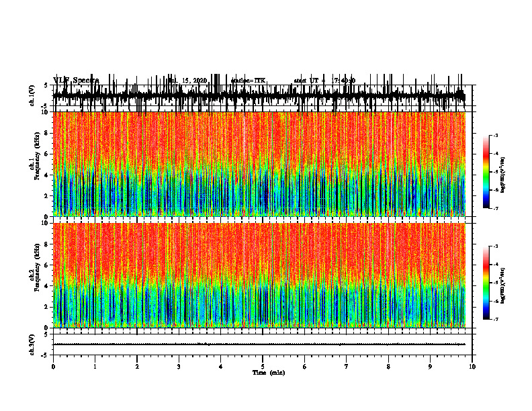532x411 pixels.
Task: Click the flat ch.3 voltage trace panel
Action: coord(263,345)
